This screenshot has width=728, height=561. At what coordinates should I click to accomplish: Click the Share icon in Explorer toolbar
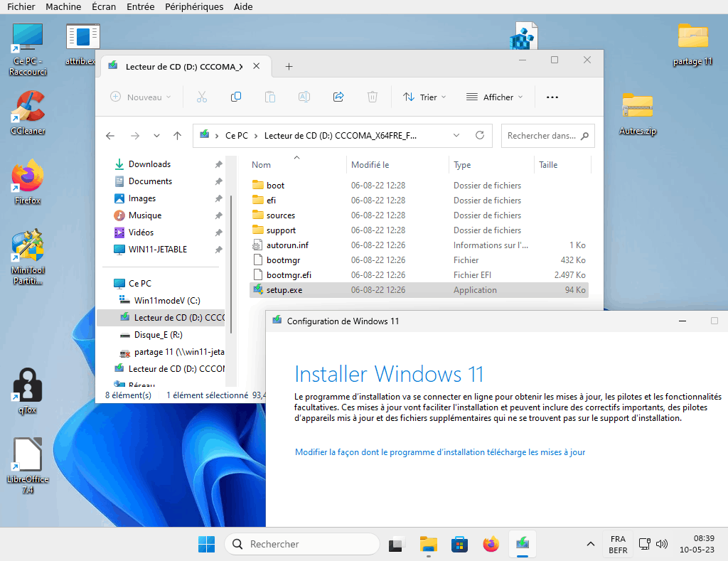(x=338, y=97)
